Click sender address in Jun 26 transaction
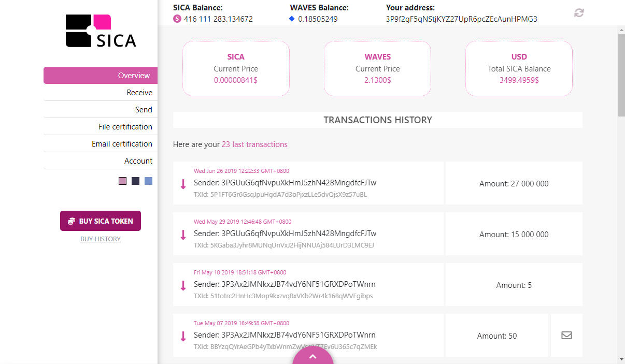 click(299, 183)
